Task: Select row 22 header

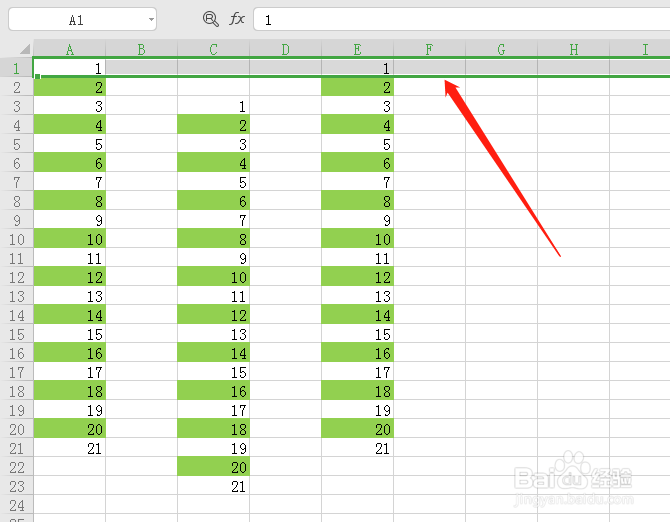Action: pyautogui.click(x=17, y=467)
